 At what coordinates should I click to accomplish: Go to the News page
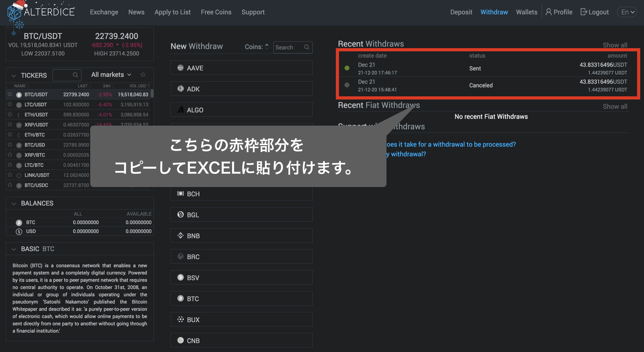pos(136,12)
